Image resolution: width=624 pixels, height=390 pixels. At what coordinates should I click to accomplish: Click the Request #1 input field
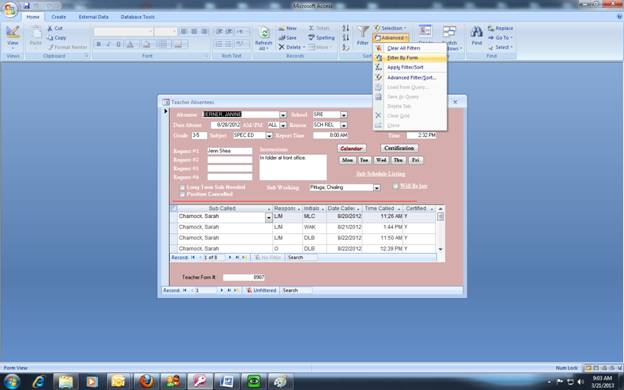tap(230, 151)
